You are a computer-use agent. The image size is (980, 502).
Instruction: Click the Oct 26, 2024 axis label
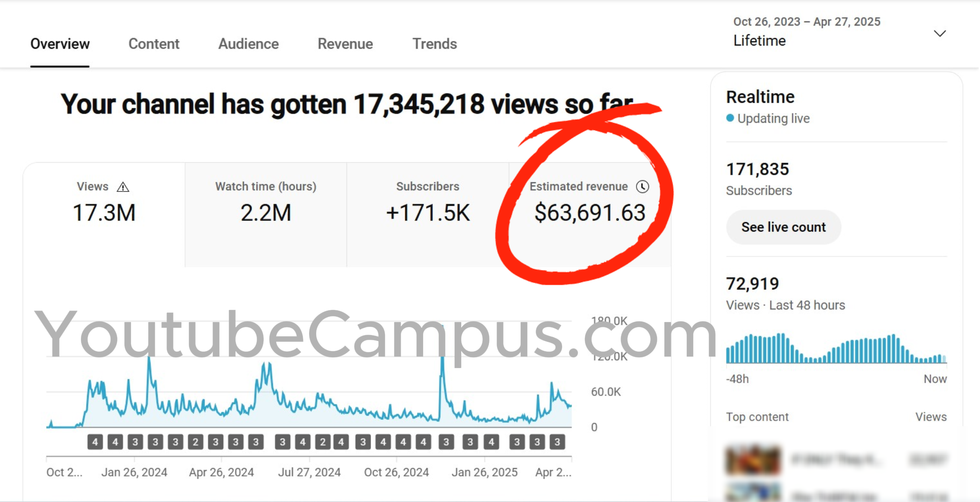tap(396, 472)
